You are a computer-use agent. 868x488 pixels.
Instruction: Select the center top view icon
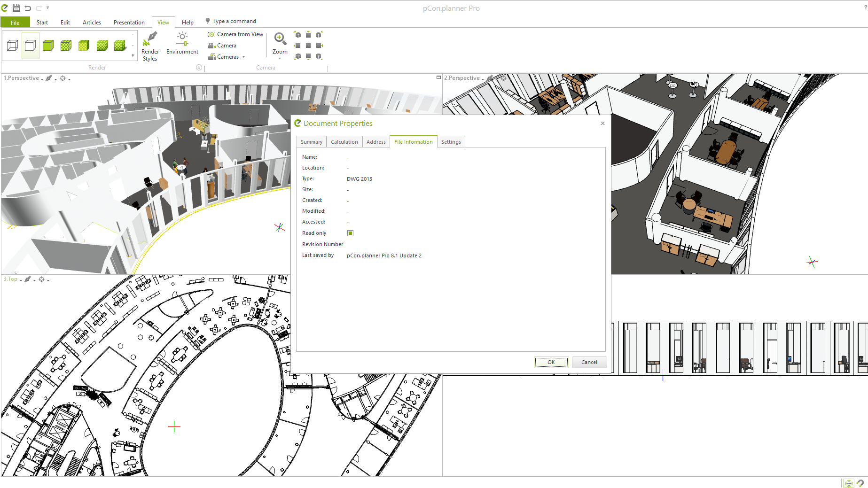click(x=308, y=46)
